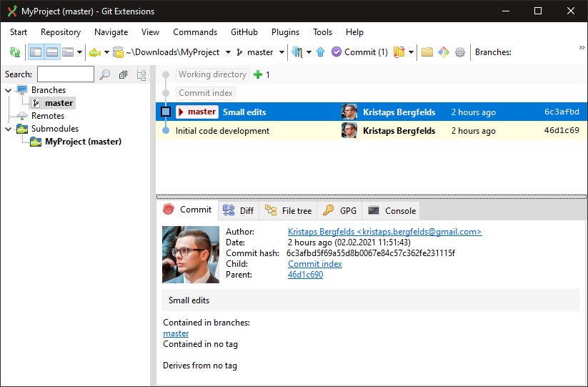Viewport: 588px width, 387px height.
Task: Open the submodules dropdown arrow
Action: (106, 52)
